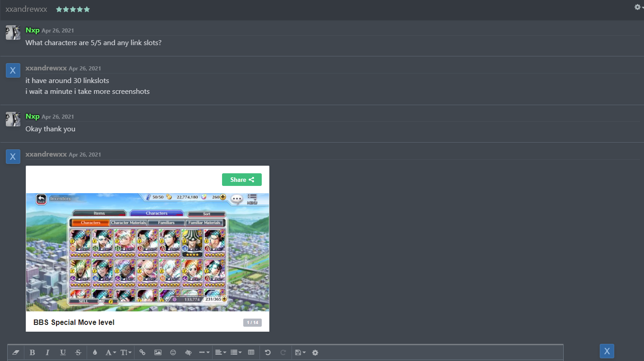Click the plus icon beside 231/365
Viewport: 644px width, 361px height.
224,299
